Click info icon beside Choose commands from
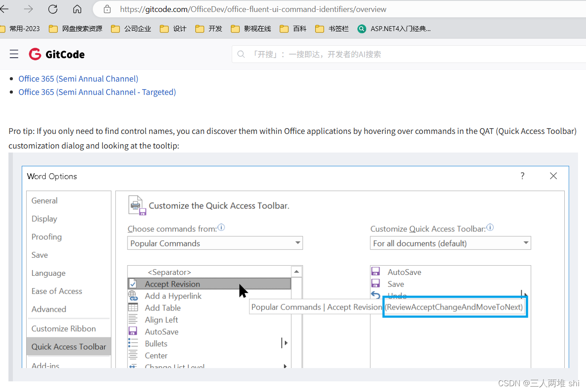The image size is (586, 392). pos(221,227)
